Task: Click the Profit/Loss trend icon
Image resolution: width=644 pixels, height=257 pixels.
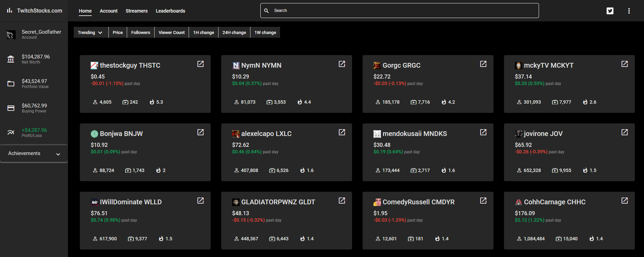Action: click(11, 133)
